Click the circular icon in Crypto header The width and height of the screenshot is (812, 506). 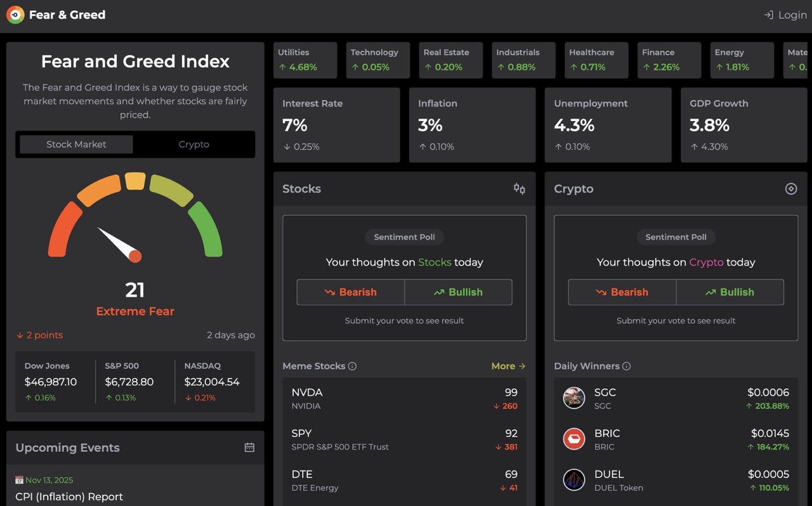(x=790, y=189)
